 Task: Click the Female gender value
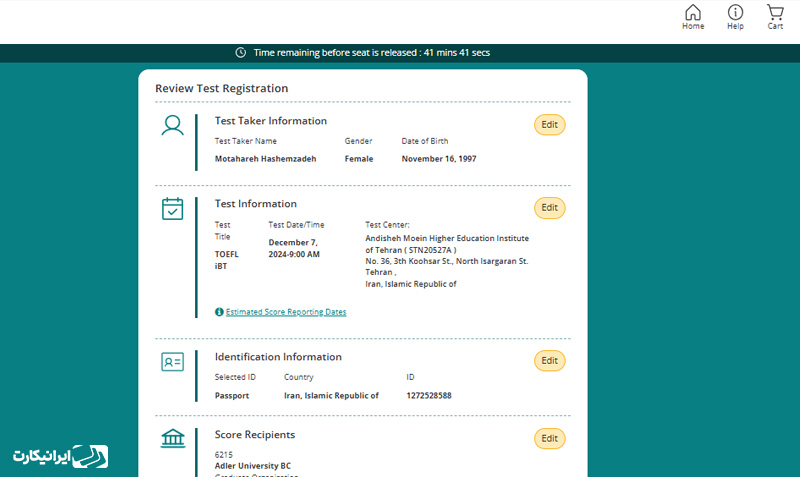click(359, 159)
